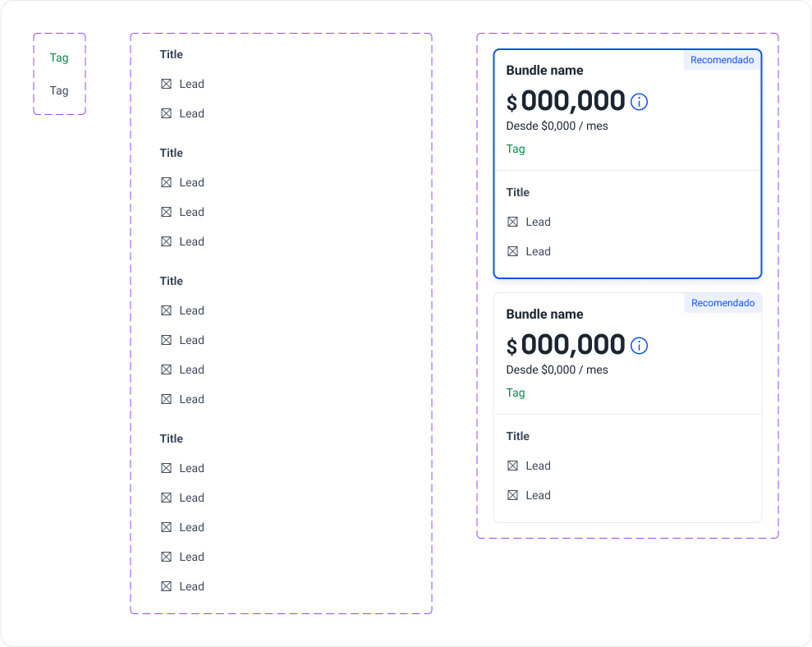Click the dollar sign in the blue-bordered card
Image resolution: width=812 pixels, height=647 pixels.
coord(512,103)
